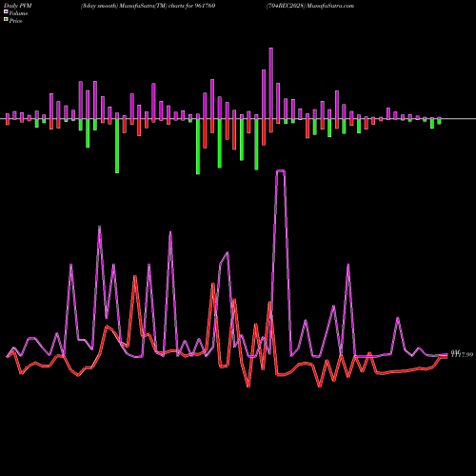Click the '(794REC2028) MunafaSutra.com' text
Viewport: 476px width, 476px height.
pos(310,6)
